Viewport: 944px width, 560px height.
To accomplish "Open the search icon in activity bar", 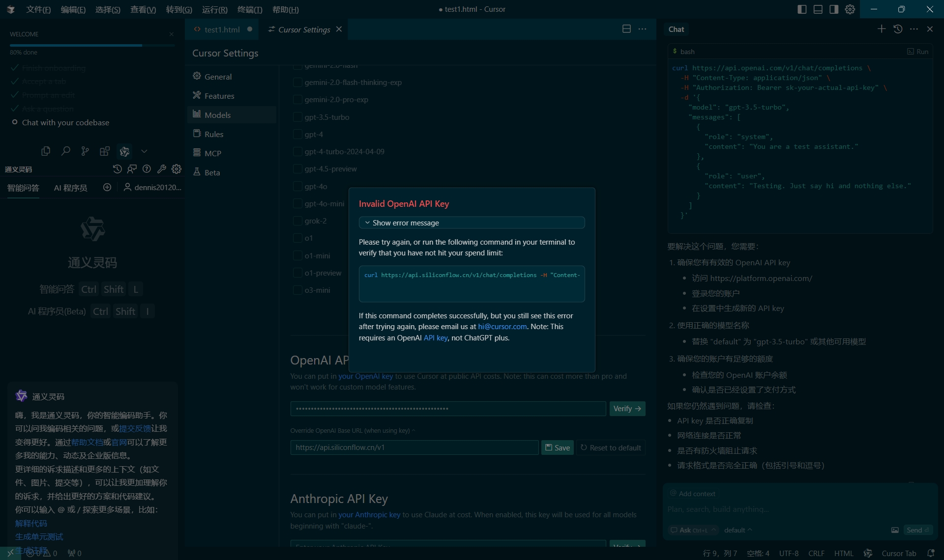I will [x=65, y=151].
